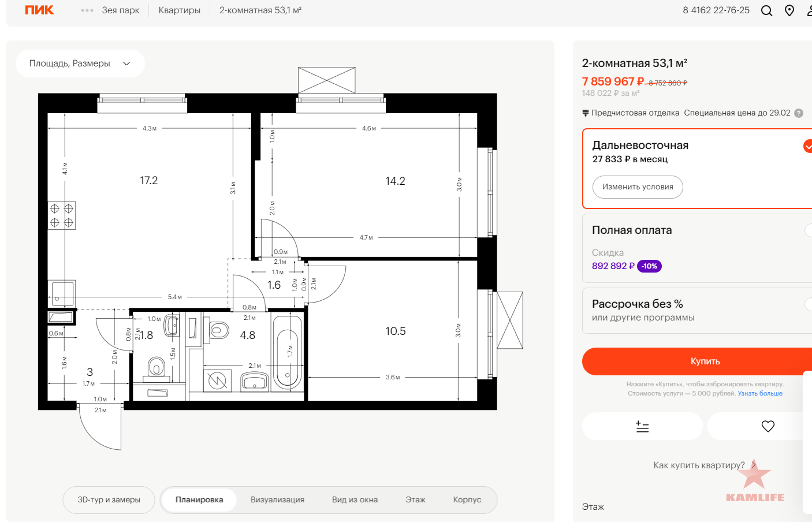Switch to the Визуализация tab
This screenshot has width=812, height=522.
[277, 500]
